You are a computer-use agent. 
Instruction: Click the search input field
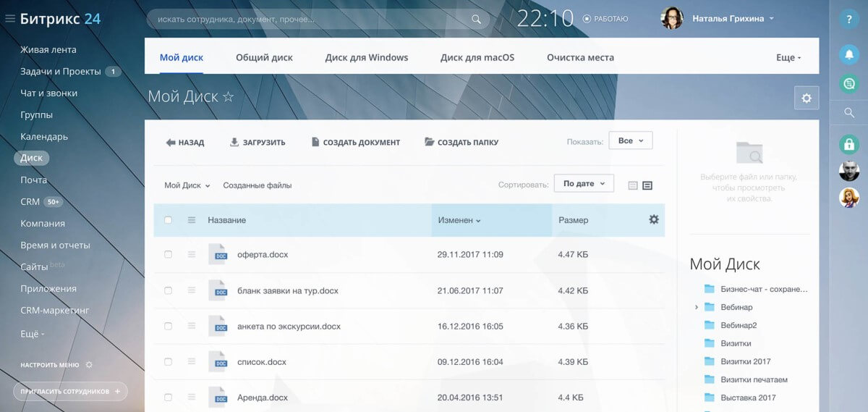pyautogui.click(x=311, y=20)
